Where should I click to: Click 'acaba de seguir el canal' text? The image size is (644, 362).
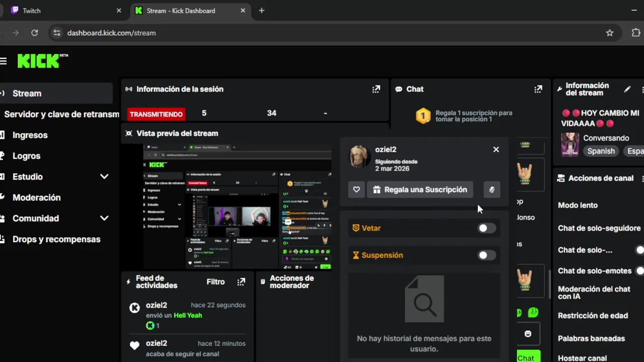tap(182, 354)
